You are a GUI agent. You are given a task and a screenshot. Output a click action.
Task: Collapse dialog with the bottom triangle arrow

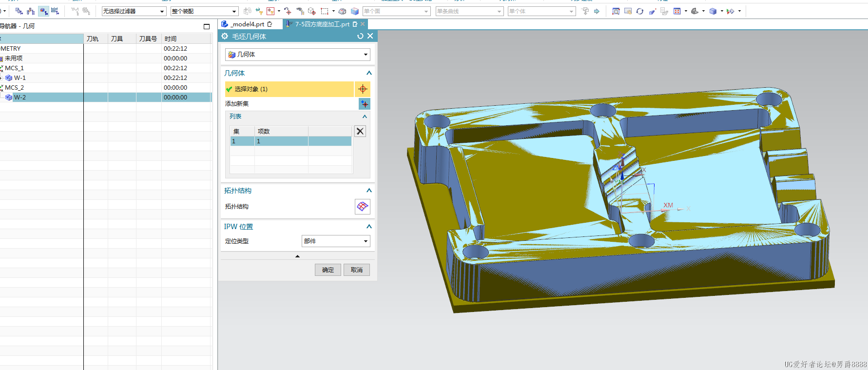pos(297,256)
